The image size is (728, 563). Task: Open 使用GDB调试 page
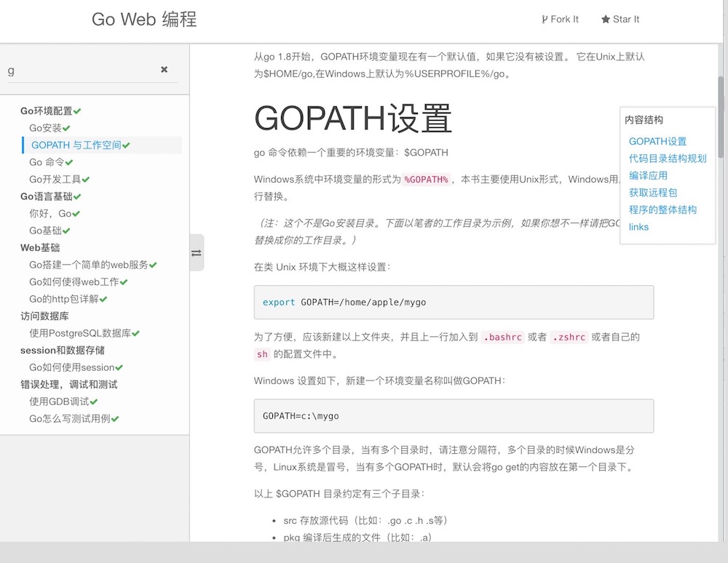click(60, 402)
